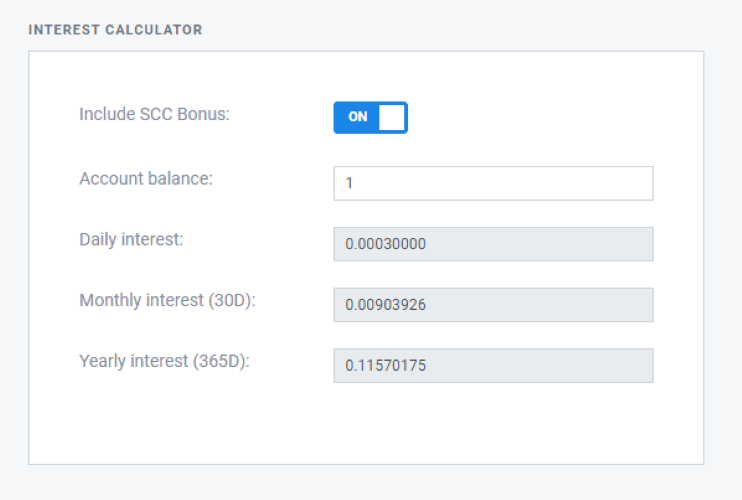The height and width of the screenshot is (500, 742).
Task: Click the 0.11570175 yearly interest value
Action: [385, 366]
